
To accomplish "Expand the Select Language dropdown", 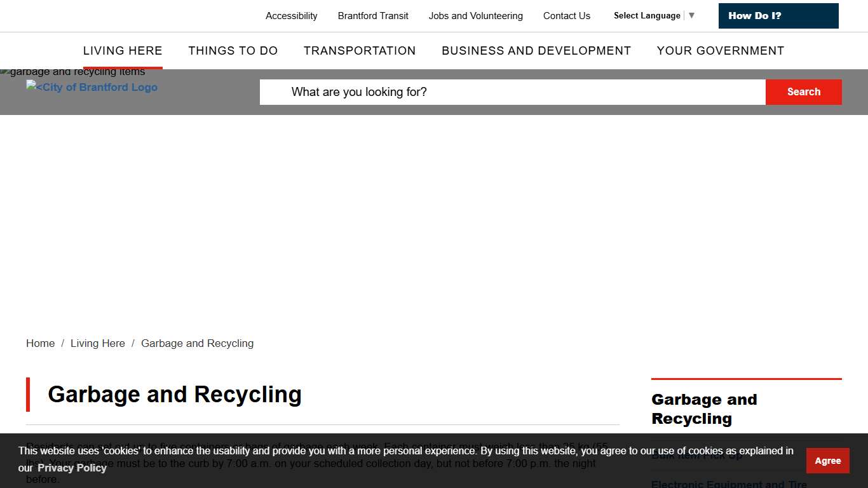I will [x=648, y=15].
